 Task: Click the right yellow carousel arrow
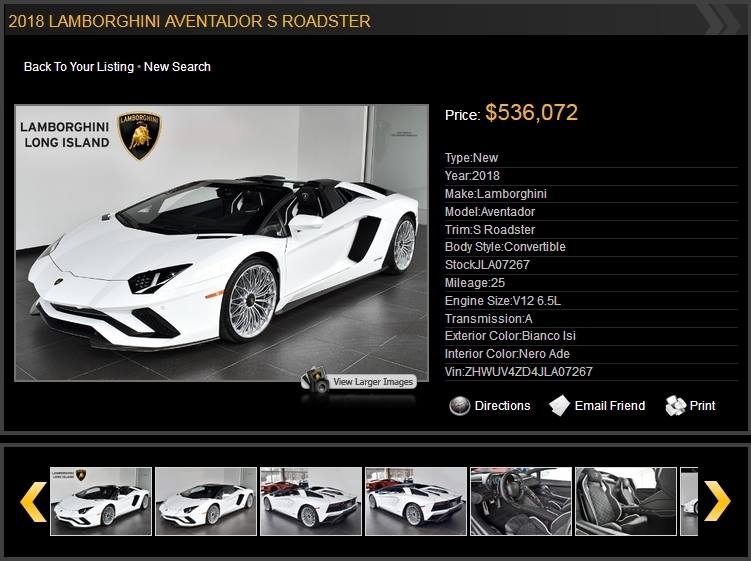point(717,501)
